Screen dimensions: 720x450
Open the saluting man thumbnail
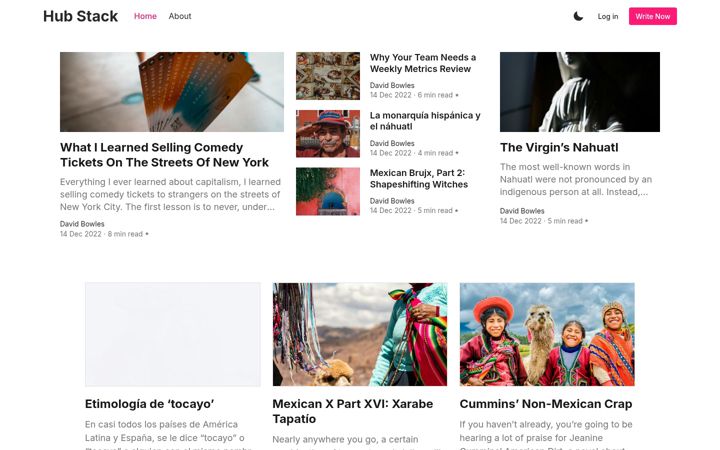[x=328, y=134]
